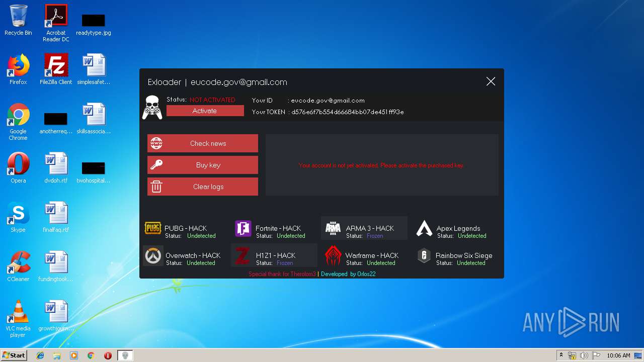The height and width of the screenshot is (362, 644).
Task: Open the Firefox desktop shortcut
Action: 18,69
